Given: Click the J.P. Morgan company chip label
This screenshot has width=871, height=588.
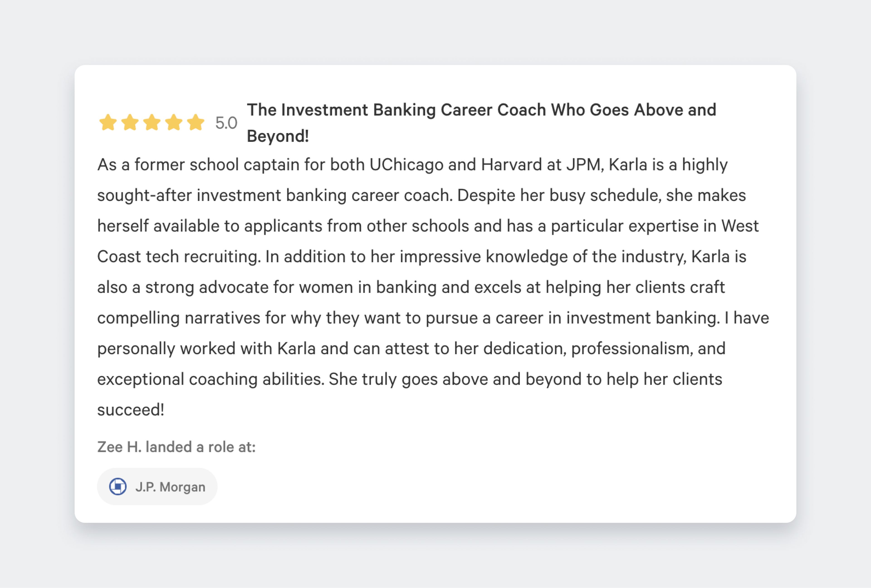Looking at the screenshot, I should point(170,487).
